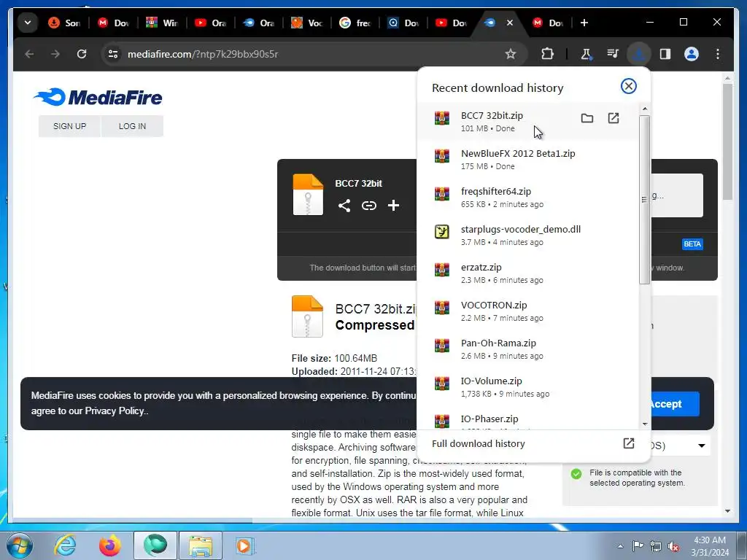Reload the MediaFire page
The image size is (747, 560).
pyautogui.click(x=82, y=54)
